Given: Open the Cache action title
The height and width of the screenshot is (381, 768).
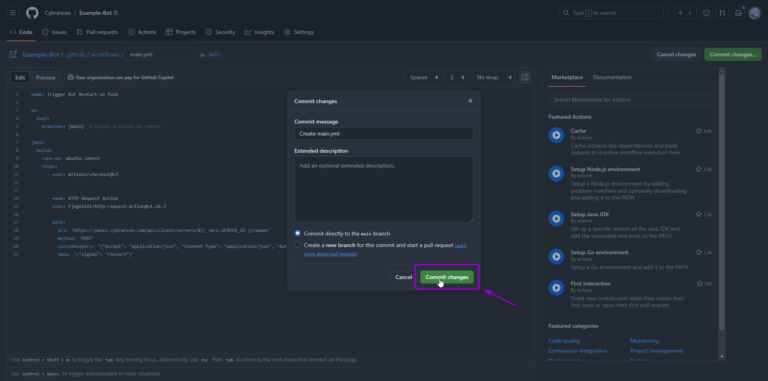Looking at the screenshot, I should [578, 131].
